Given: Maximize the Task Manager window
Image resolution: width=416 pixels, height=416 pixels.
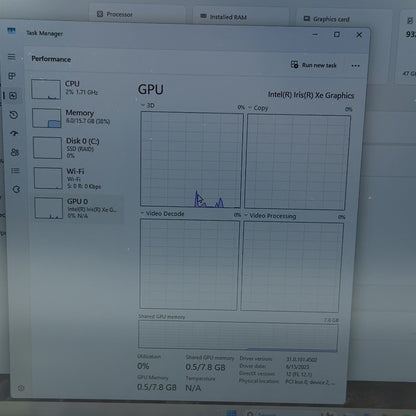Looking at the screenshot, I should pos(337,34).
